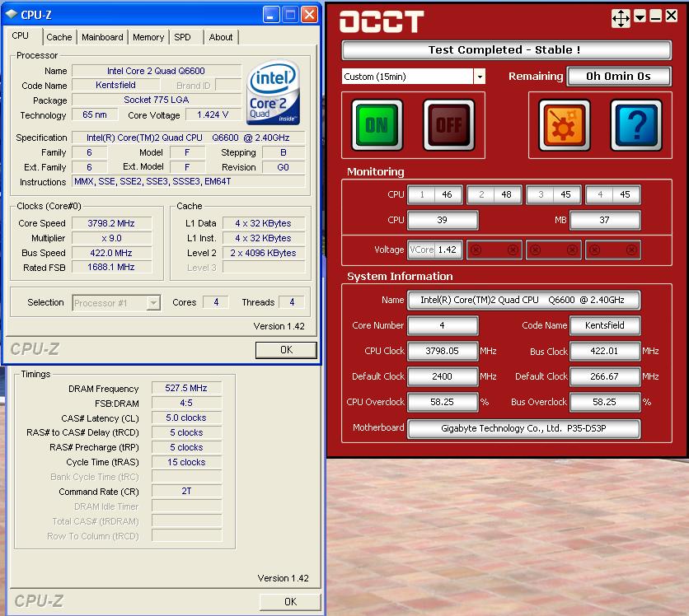Click the DRAM Frequency 527.5 MHz value

(186, 388)
